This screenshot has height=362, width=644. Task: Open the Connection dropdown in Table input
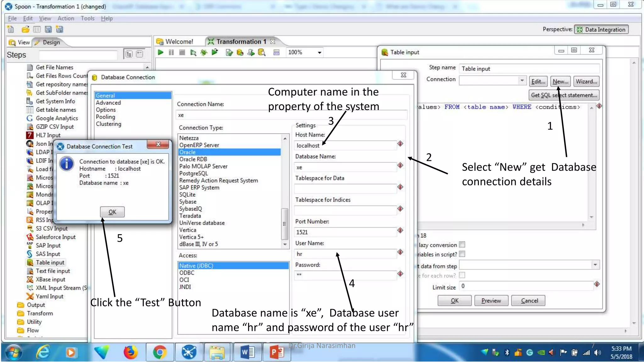pos(522,80)
